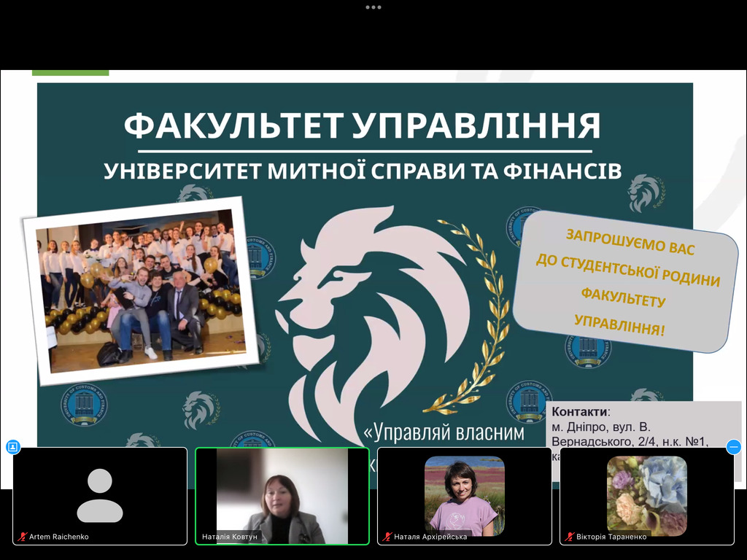Click the Artem Raichenko name label
The image size is (747, 560).
59,537
